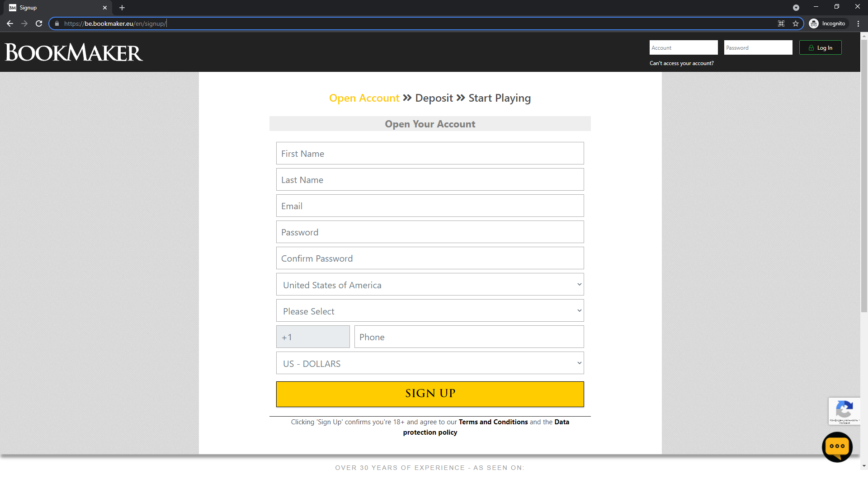Click the yellow SIGN UP button
This screenshot has width=868, height=488.
point(430,394)
